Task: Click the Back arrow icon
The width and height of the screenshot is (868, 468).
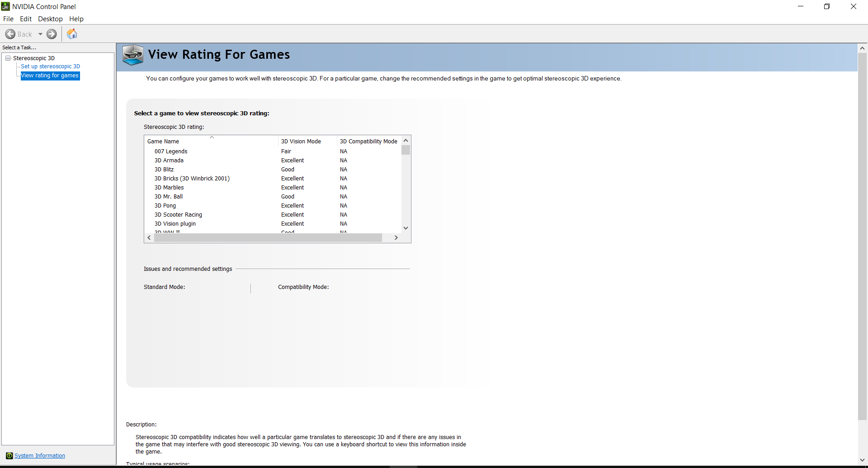Action: 10,34
